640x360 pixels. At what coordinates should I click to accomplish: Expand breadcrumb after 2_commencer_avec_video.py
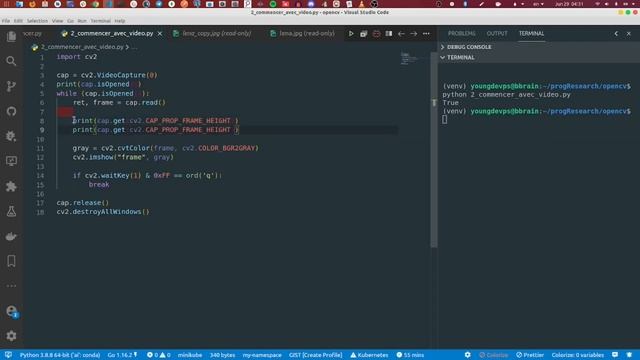click(134, 47)
